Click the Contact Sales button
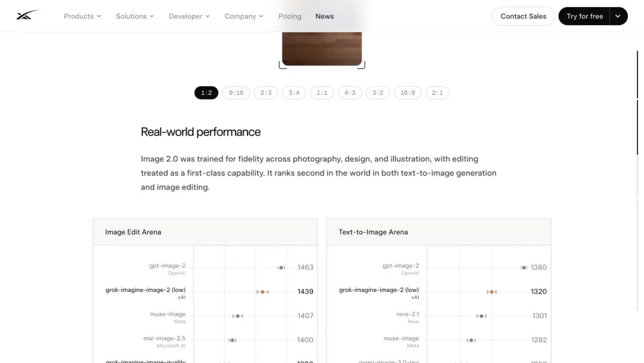The image size is (644, 363). 524,16
